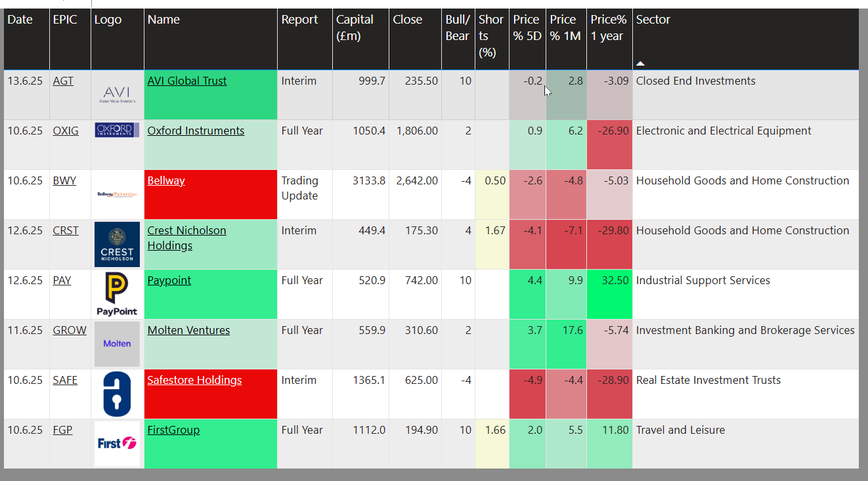Sort by Price % 5D header
This screenshot has height=481, width=868.
click(527, 39)
